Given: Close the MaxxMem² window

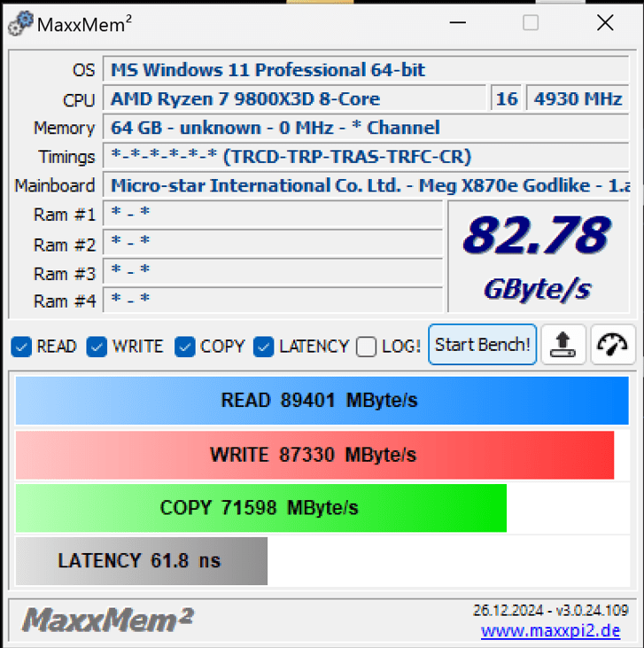Looking at the screenshot, I should tap(605, 23).
